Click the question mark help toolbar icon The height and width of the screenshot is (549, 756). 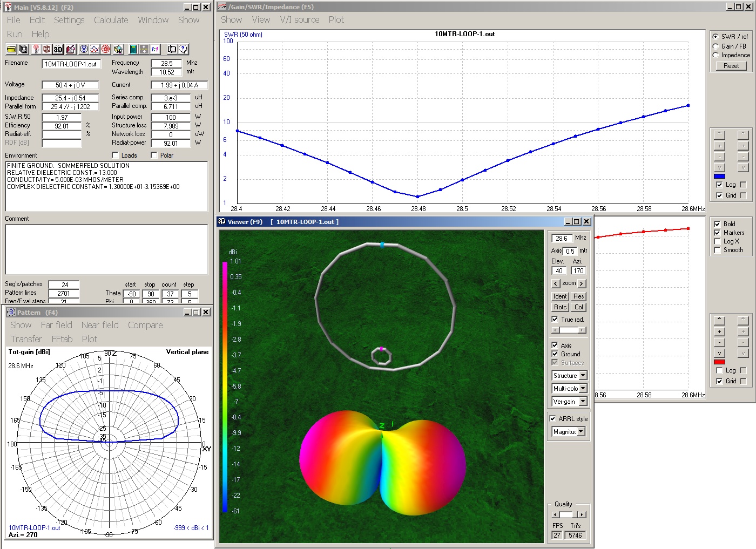[x=184, y=49]
